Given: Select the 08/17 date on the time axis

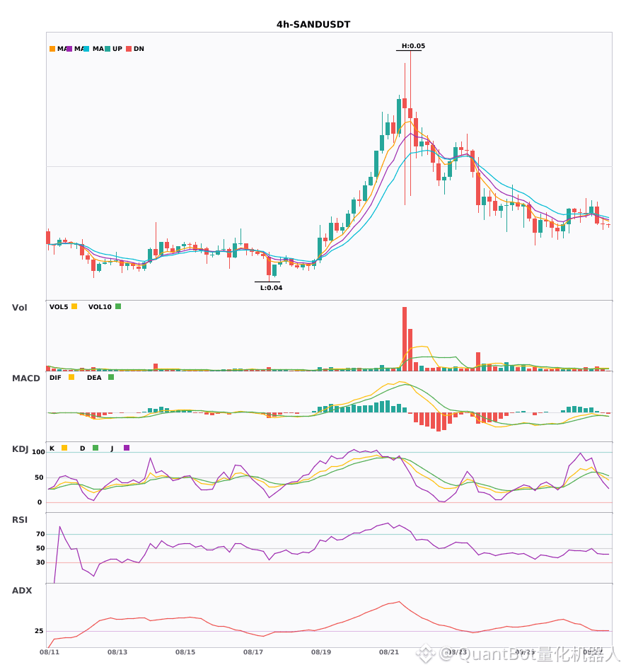Looking at the screenshot, I should pos(253,652).
